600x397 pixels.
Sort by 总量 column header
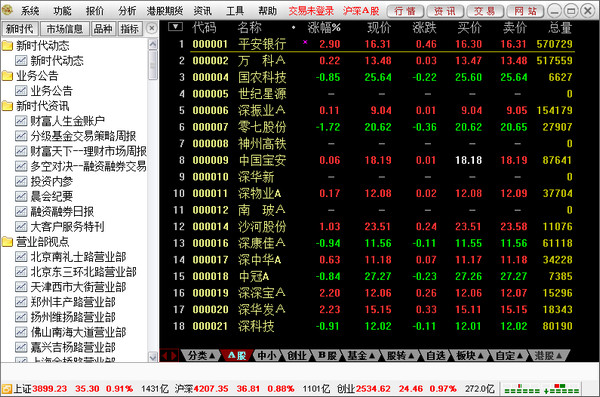point(560,28)
